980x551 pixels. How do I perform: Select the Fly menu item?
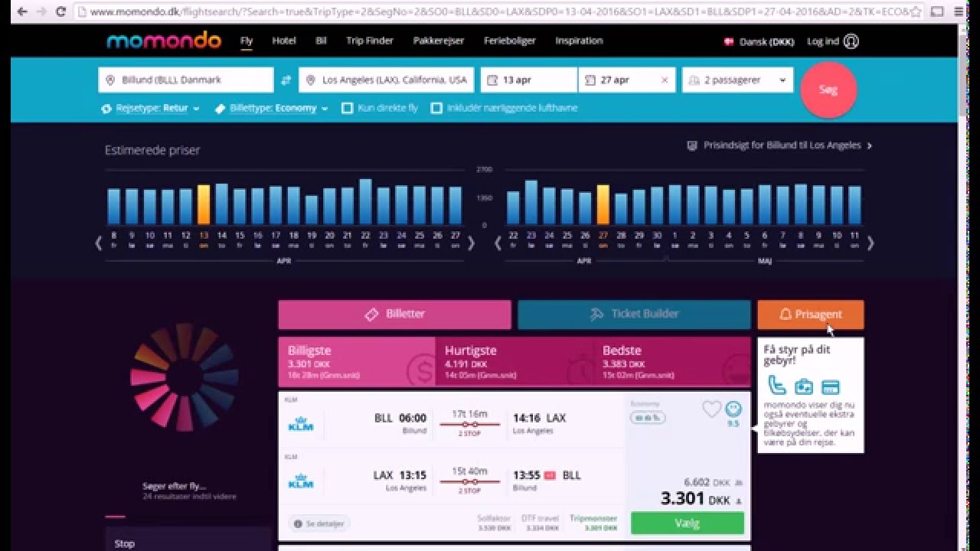(x=247, y=41)
